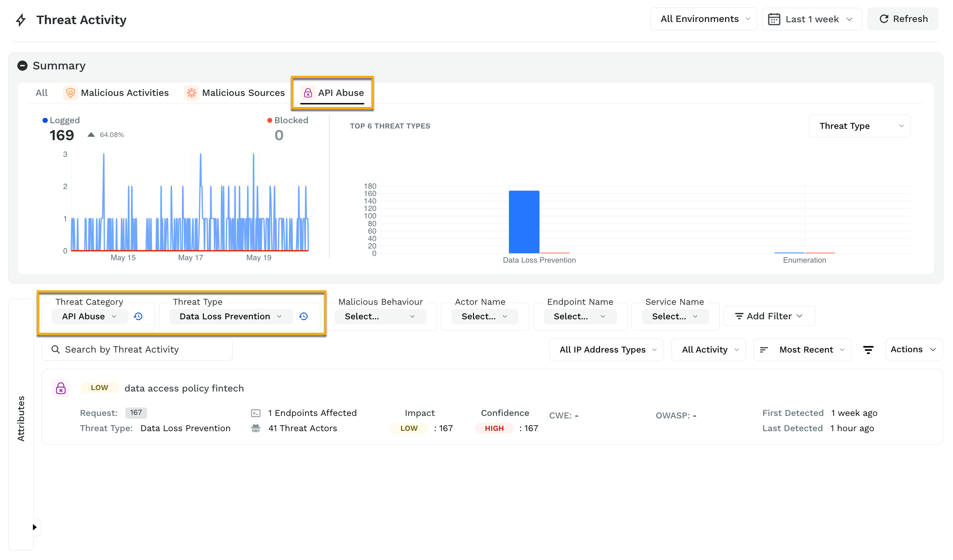This screenshot has width=953, height=560.
Task: Open the All Activity dropdown
Action: pyautogui.click(x=708, y=350)
